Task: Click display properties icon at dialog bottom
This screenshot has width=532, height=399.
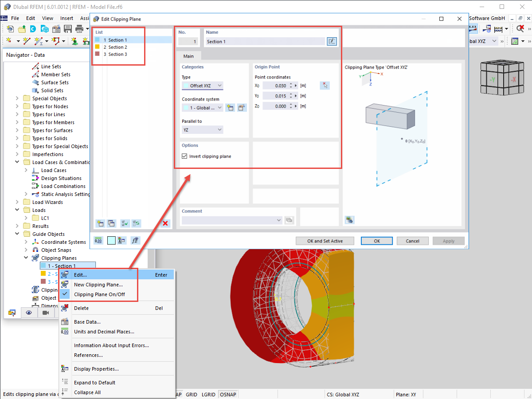Action: [x=122, y=240]
